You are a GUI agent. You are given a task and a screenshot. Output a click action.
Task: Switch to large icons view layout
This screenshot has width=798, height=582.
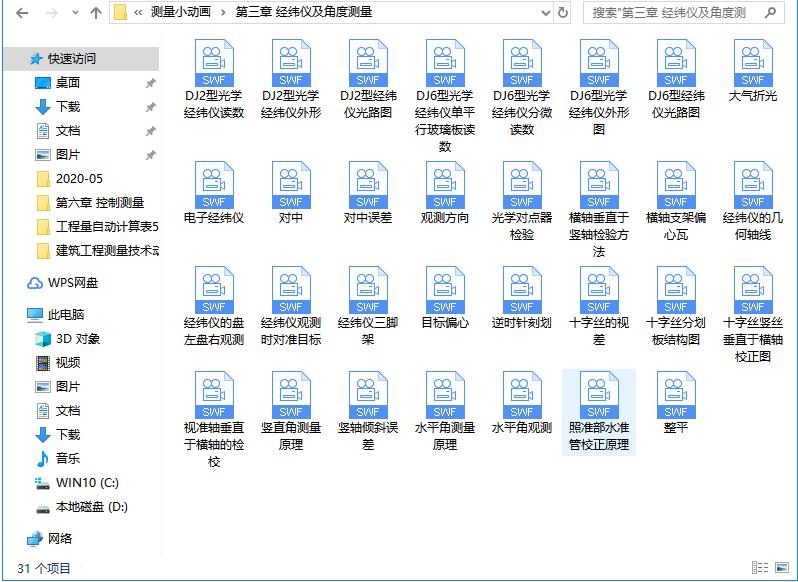pos(782,567)
